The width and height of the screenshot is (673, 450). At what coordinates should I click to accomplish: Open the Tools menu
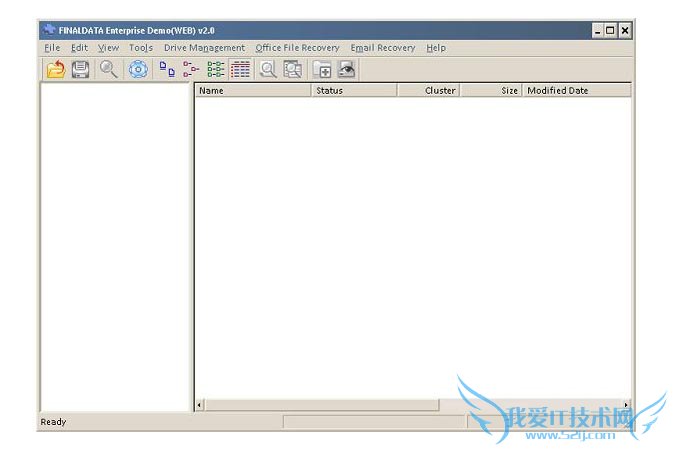141,48
